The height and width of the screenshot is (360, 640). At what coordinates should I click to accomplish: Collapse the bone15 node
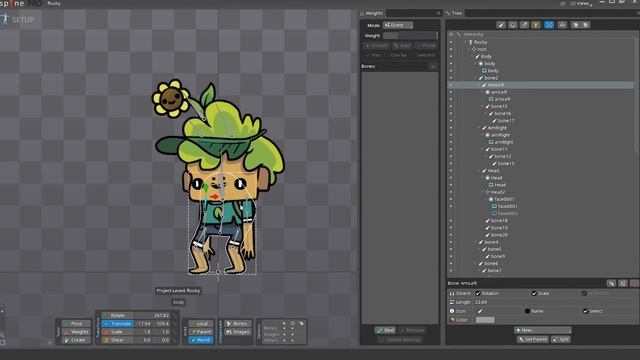point(482,106)
